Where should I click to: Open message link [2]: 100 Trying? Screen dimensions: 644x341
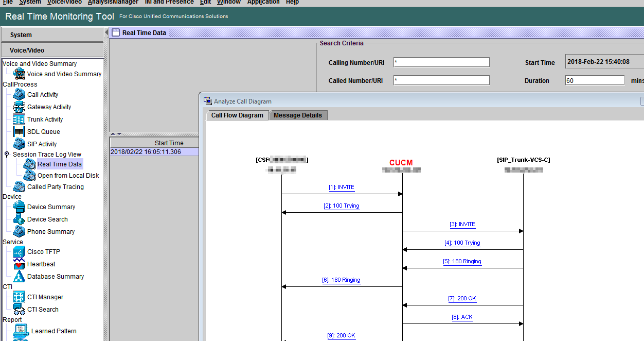[x=342, y=206]
